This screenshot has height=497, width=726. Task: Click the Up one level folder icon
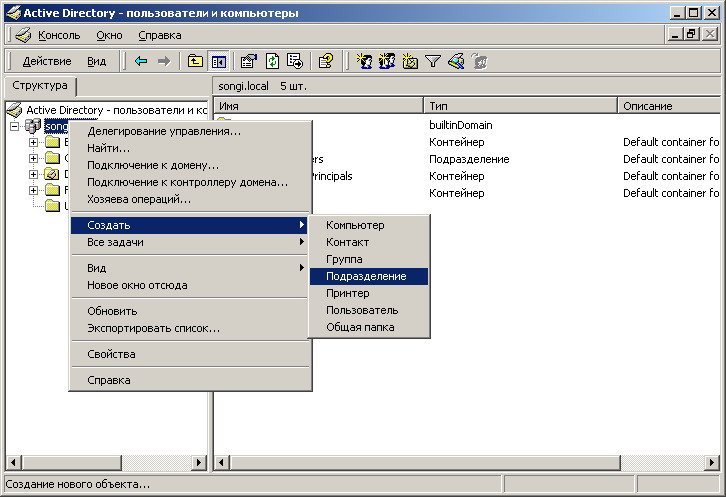tap(195, 61)
